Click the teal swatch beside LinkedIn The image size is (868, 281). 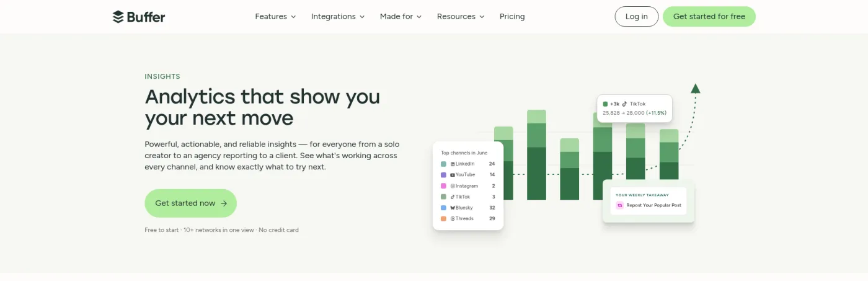coord(443,164)
